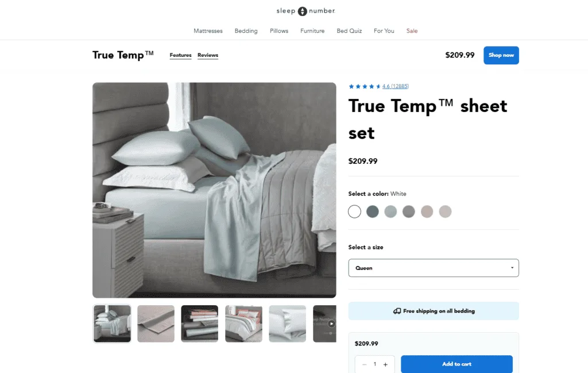View the folded sheets stack thumbnail
The width and height of the screenshot is (588, 373).
click(199, 324)
